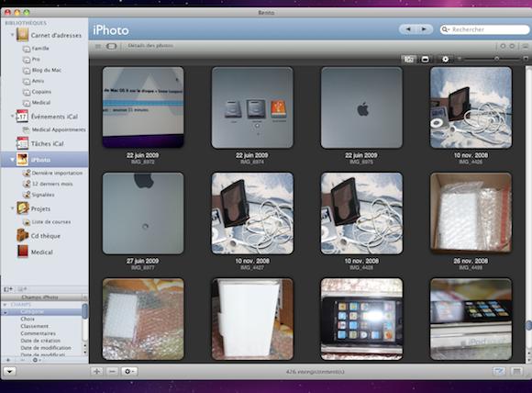Open the Détails des photos form tab
Image resolution: width=532 pixels, height=393 pixels.
(150, 46)
